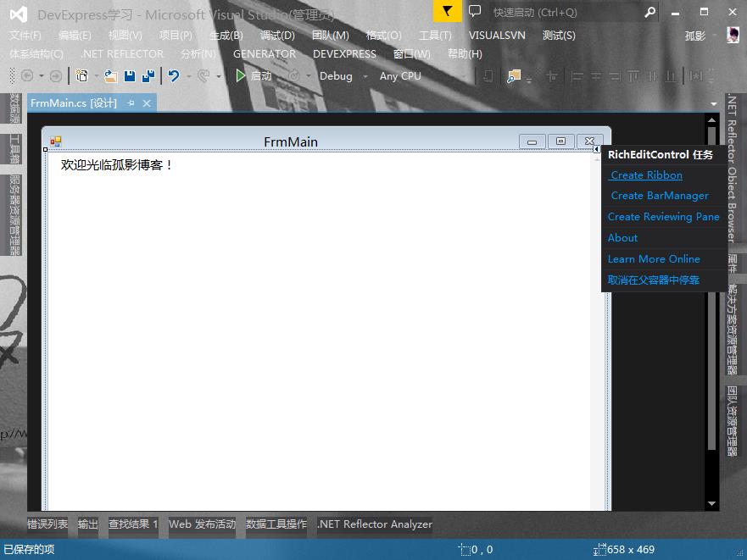This screenshot has width=747, height=560.
Task: Switch to the 输出 tab
Action: coord(87,524)
